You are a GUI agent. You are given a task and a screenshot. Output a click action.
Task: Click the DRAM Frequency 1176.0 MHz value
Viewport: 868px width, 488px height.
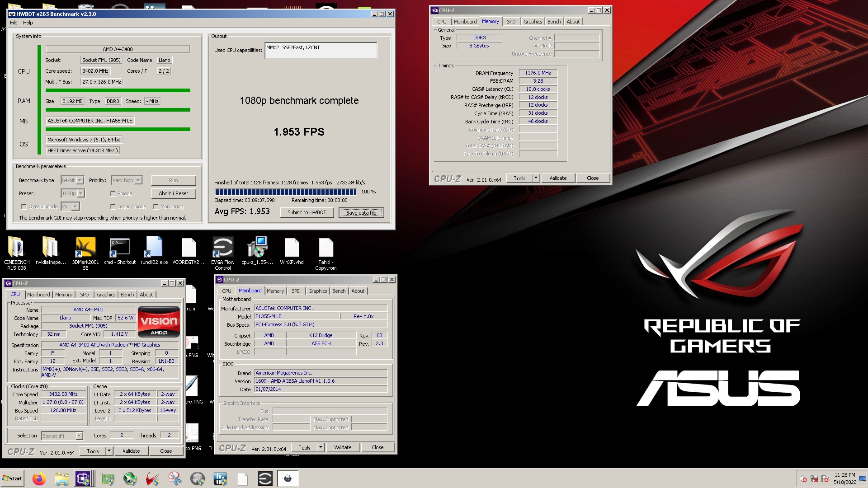pos(538,73)
